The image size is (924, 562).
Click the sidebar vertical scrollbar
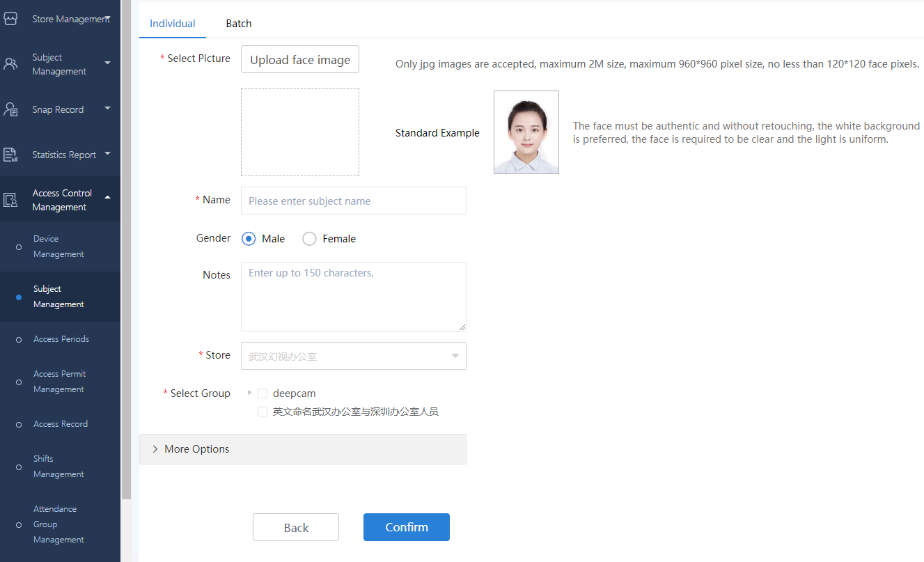pyautogui.click(x=126, y=249)
